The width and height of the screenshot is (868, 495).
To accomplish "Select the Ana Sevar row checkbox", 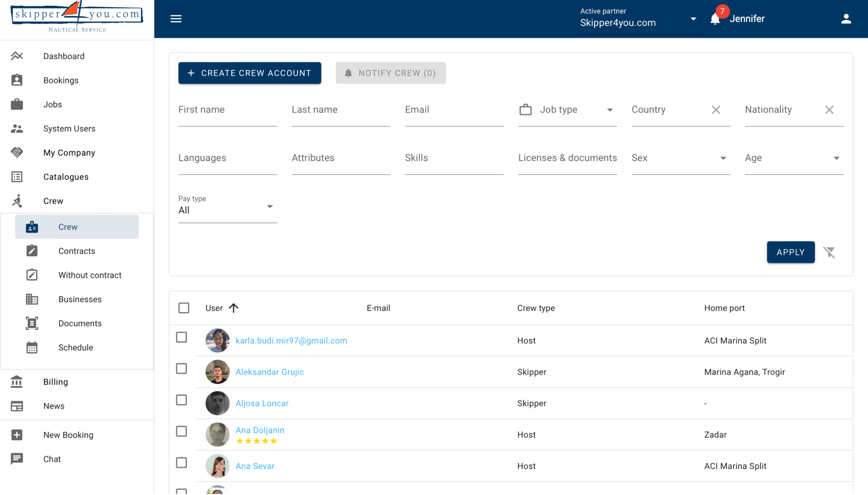I will [x=181, y=463].
